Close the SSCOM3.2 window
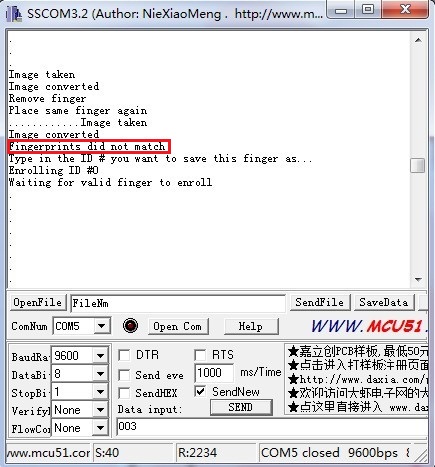This screenshot has width=435, height=467. [x=405, y=9]
